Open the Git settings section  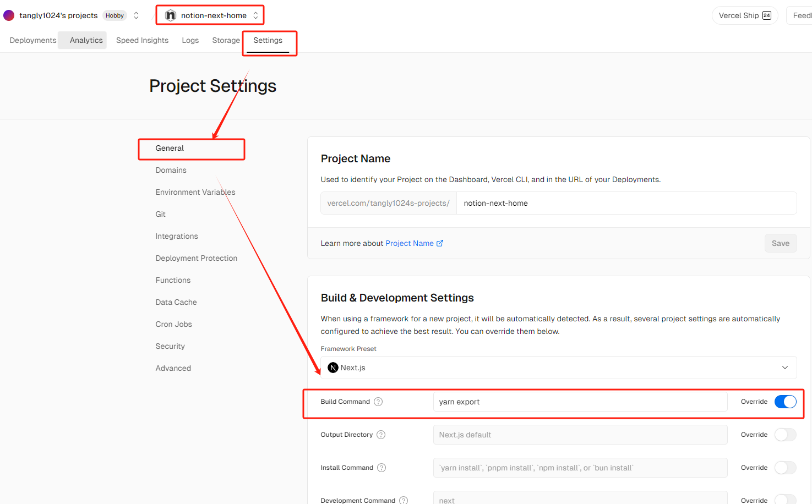click(161, 214)
